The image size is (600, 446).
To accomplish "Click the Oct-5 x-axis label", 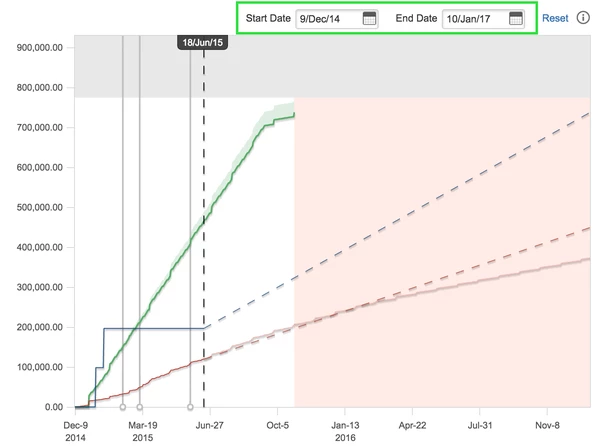I will click(x=278, y=424).
